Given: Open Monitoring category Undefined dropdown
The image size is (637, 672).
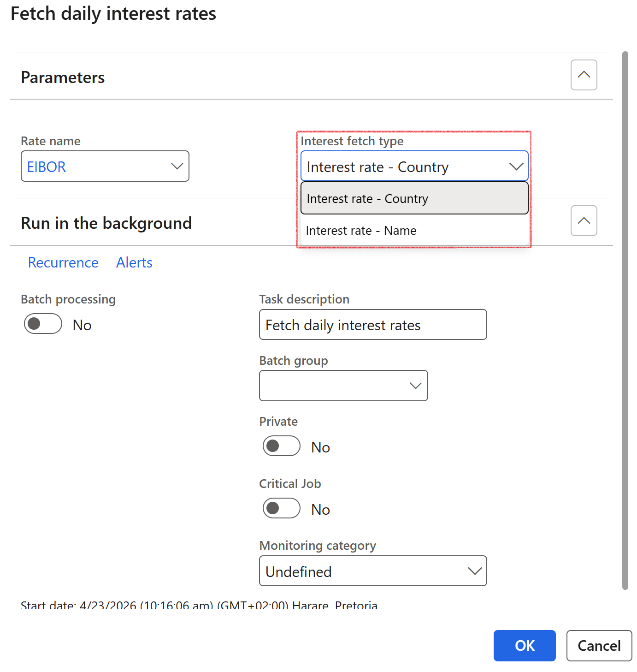Looking at the screenshot, I should coord(364,571).
